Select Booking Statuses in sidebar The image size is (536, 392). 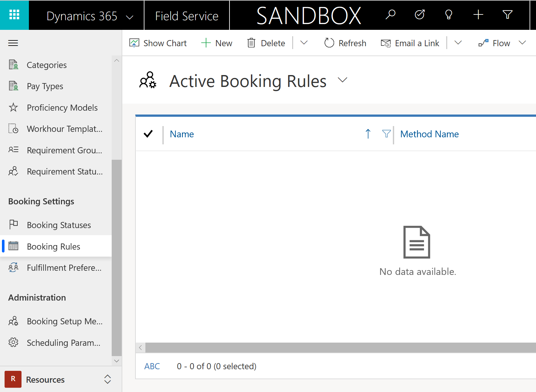click(56, 225)
